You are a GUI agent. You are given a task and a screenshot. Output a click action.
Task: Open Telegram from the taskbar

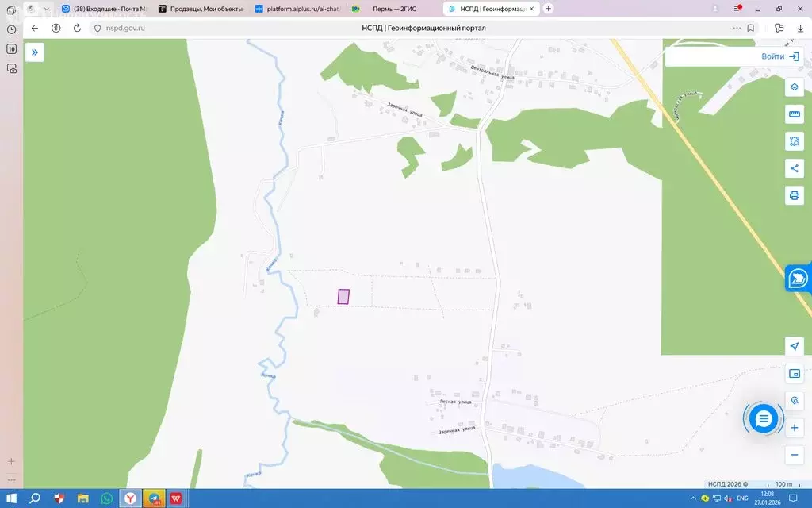(154, 498)
